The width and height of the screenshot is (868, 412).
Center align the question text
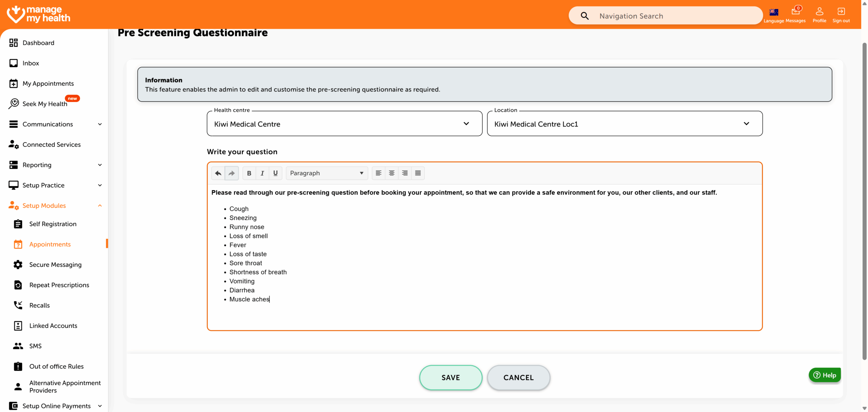[x=392, y=173]
